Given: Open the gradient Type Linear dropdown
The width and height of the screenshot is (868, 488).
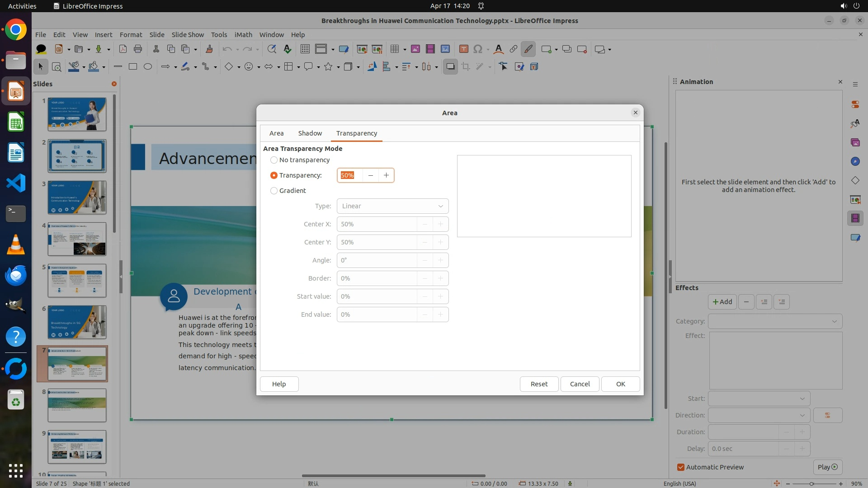Looking at the screenshot, I should (392, 206).
